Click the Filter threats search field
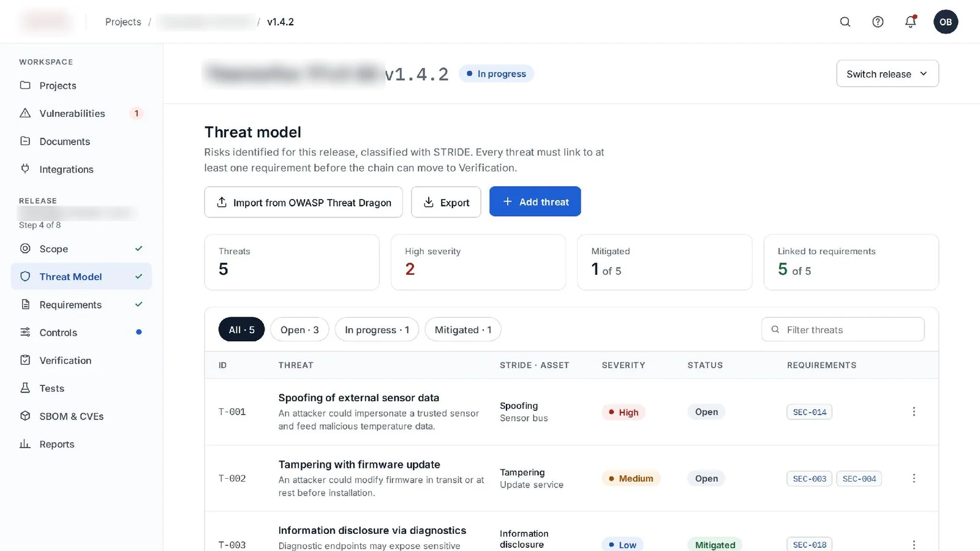The height and width of the screenshot is (551, 980). click(x=843, y=329)
